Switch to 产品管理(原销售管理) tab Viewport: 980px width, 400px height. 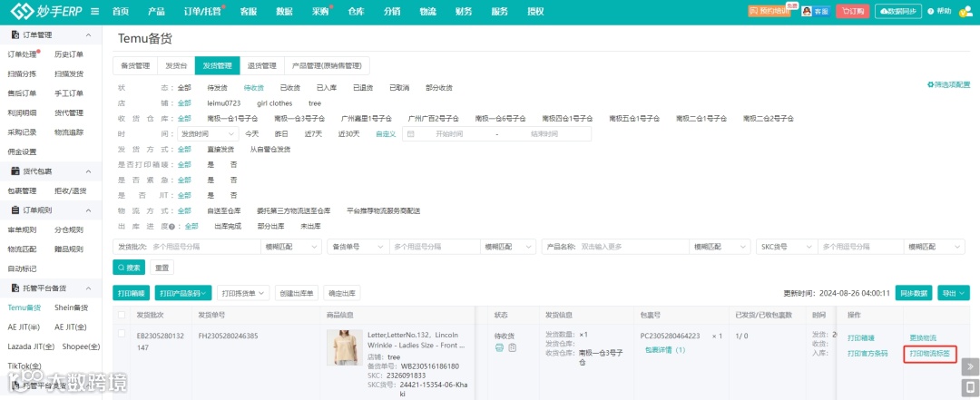coord(327,65)
